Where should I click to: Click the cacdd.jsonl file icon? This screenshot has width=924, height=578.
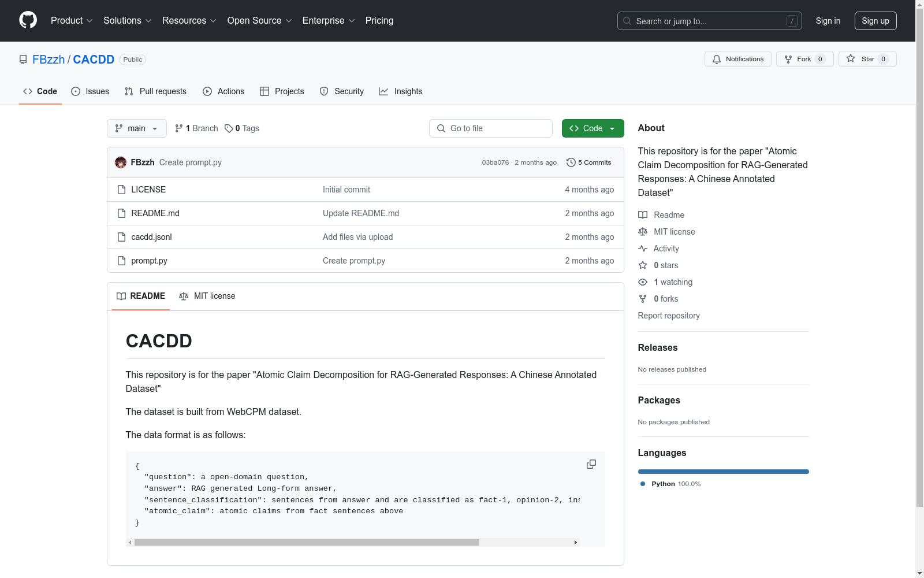pyautogui.click(x=121, y=237)
